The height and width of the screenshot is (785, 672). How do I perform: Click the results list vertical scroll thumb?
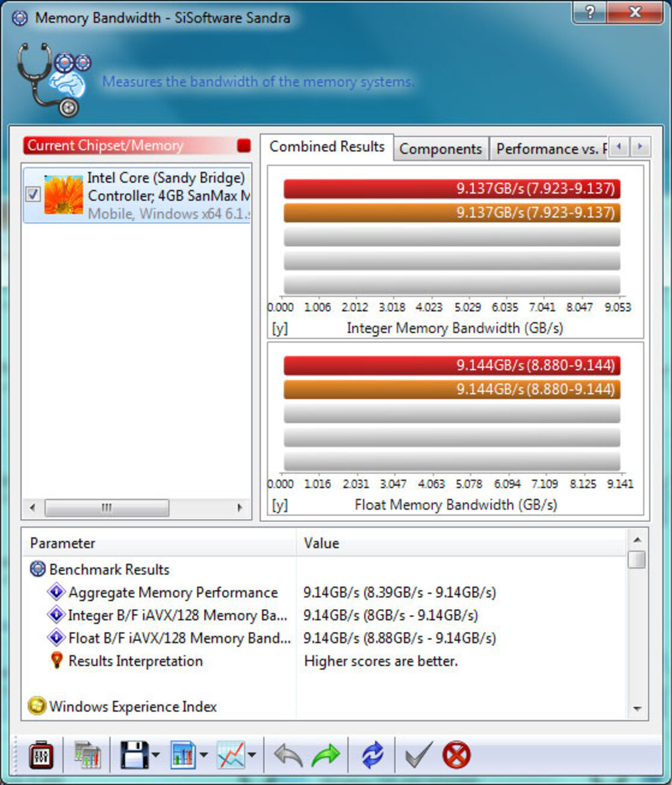[x=637, y=559]
